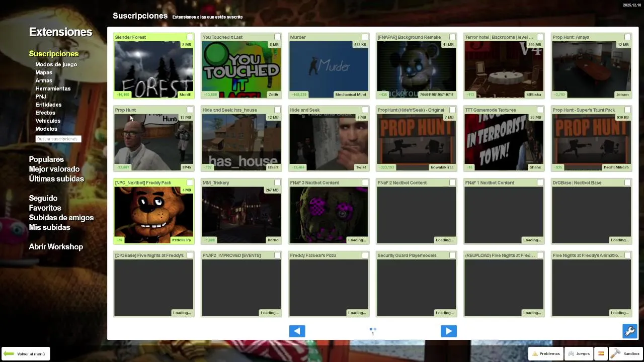644x362 pixels.
Task: Go to the previous page of subscriptions
Action: click(297, 331)
